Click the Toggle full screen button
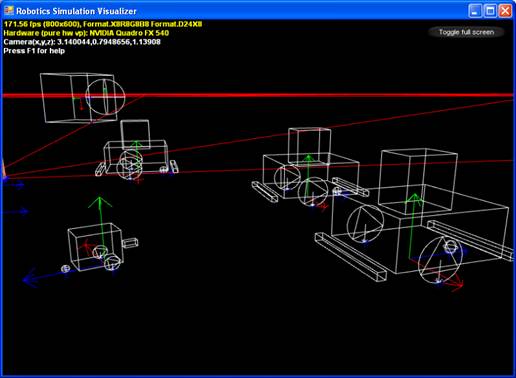 coord(466,32)
